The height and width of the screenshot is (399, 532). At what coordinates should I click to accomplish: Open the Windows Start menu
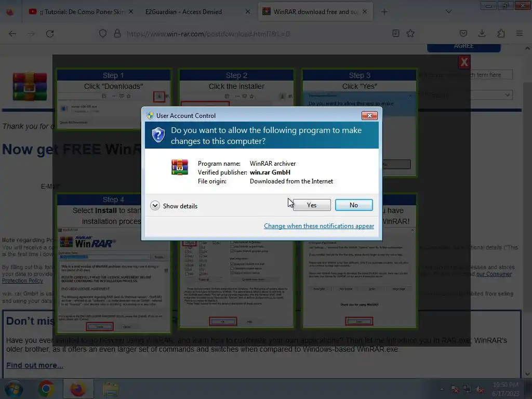[14, 389]
